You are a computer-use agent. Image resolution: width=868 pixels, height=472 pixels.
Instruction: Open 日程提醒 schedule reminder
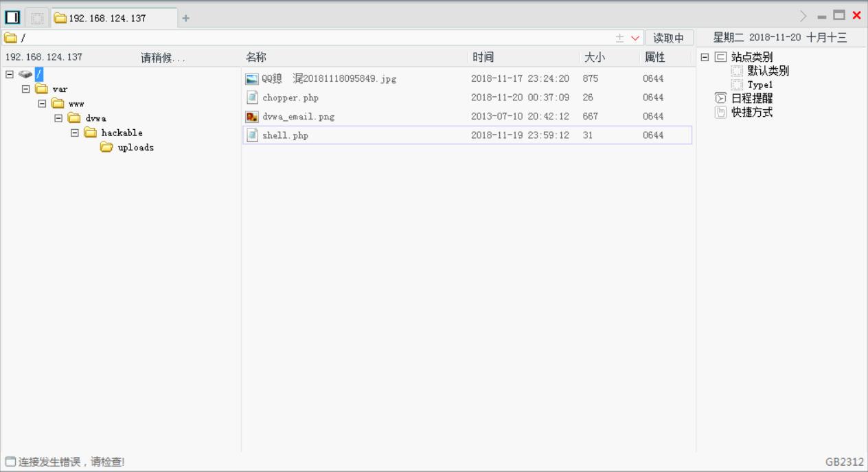(x=752, y=98)
